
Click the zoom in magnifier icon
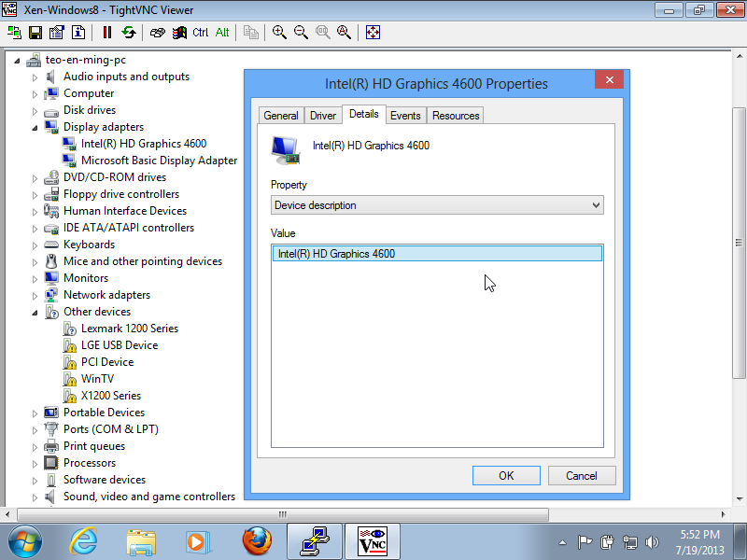click(x=279, y=33)
